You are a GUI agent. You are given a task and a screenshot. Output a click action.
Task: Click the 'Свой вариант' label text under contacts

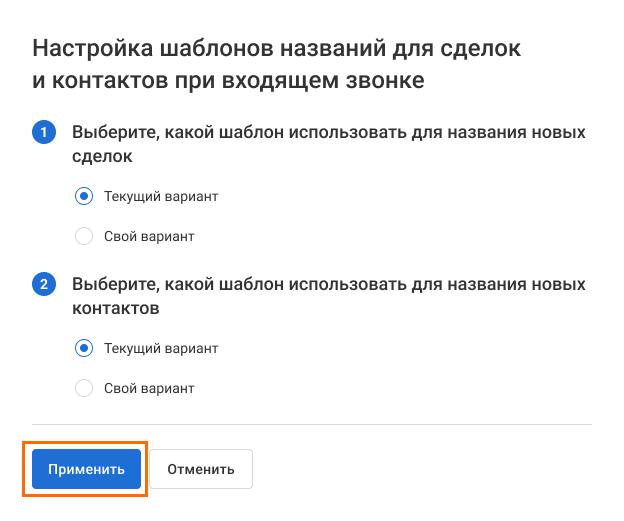(x=149, y=388)
